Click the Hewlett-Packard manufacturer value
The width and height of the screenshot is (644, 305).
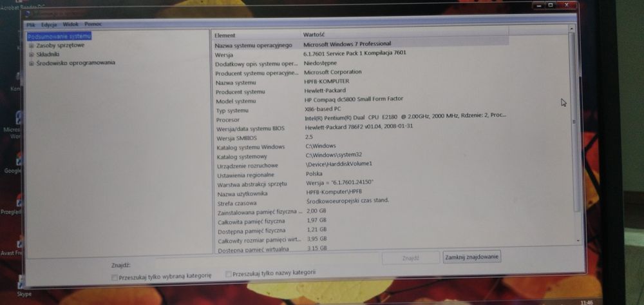point(325,90)
